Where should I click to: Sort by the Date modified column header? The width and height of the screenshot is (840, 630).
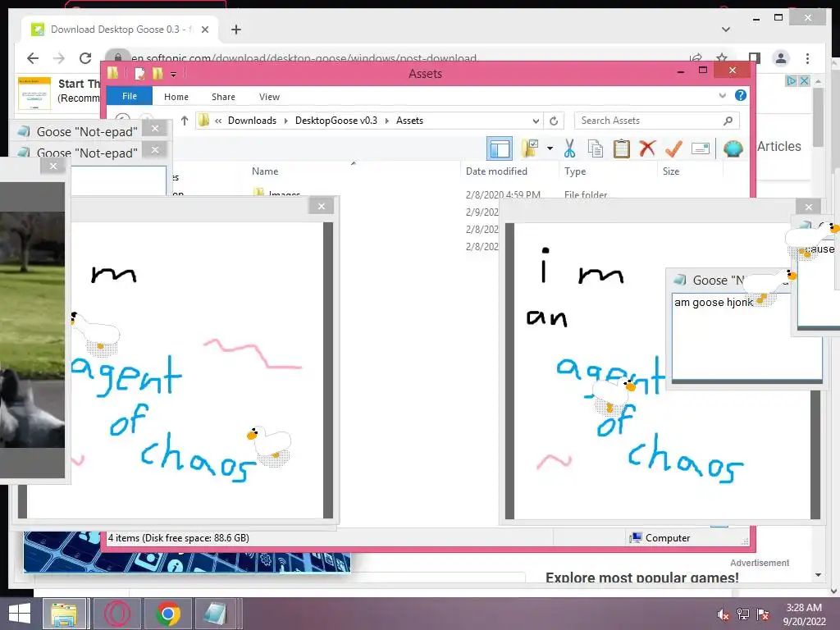tap(496, 171)
